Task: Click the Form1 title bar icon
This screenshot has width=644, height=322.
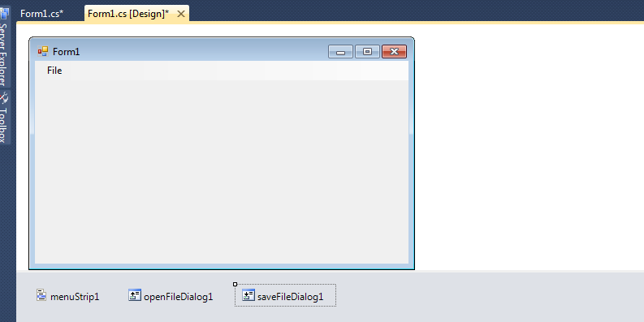Action: tap(43, 51)
